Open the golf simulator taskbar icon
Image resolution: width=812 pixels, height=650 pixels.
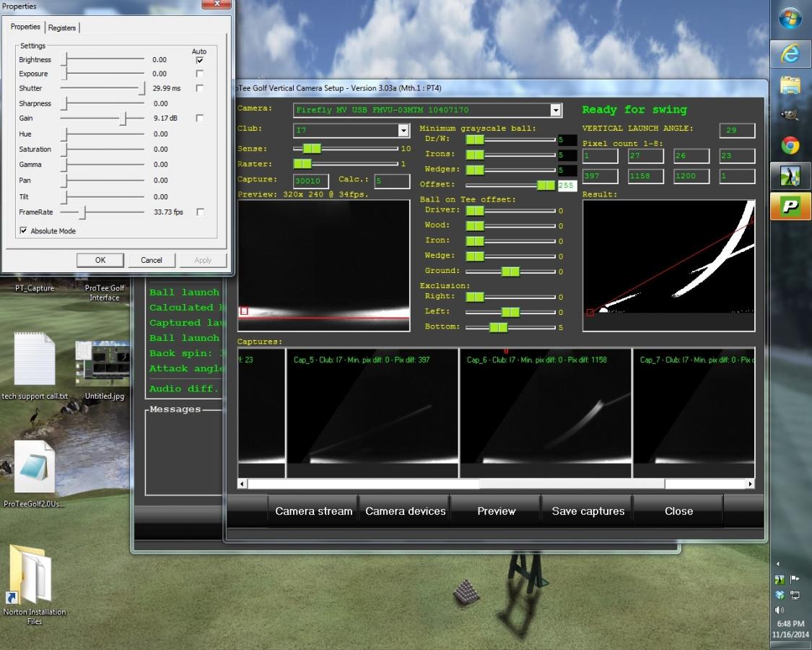pyautogui.click(x=790, y=175)
